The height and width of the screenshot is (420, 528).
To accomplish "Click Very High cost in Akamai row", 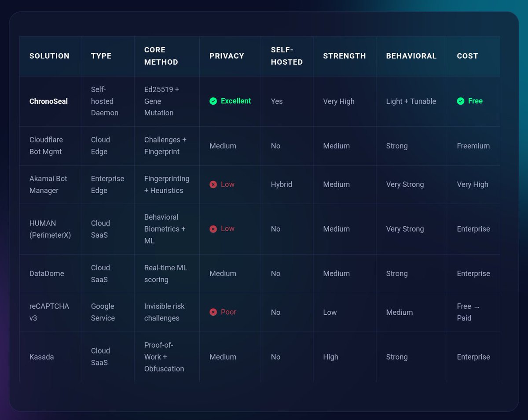I will (x=473, y=184).
